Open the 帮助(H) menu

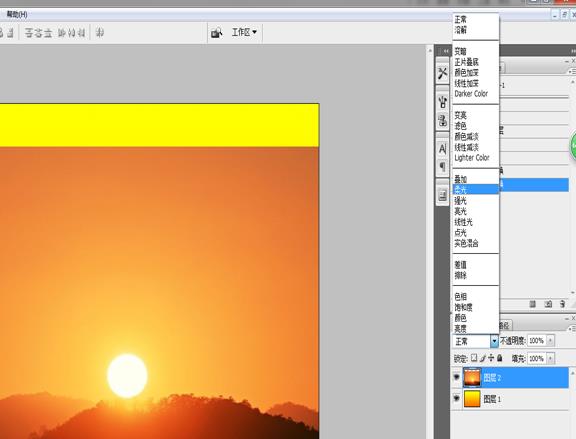tap(17, 14)
